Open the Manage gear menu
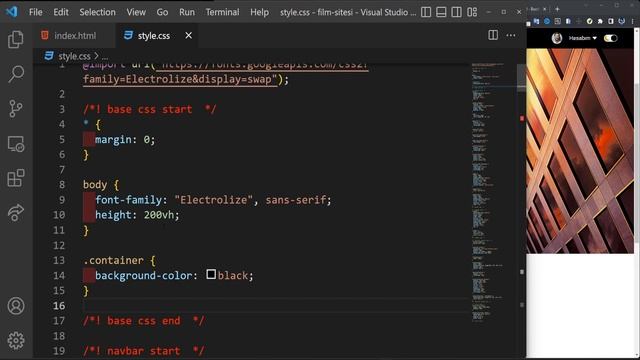Screen dimensions: 640x360 click(x=16, y=340)
